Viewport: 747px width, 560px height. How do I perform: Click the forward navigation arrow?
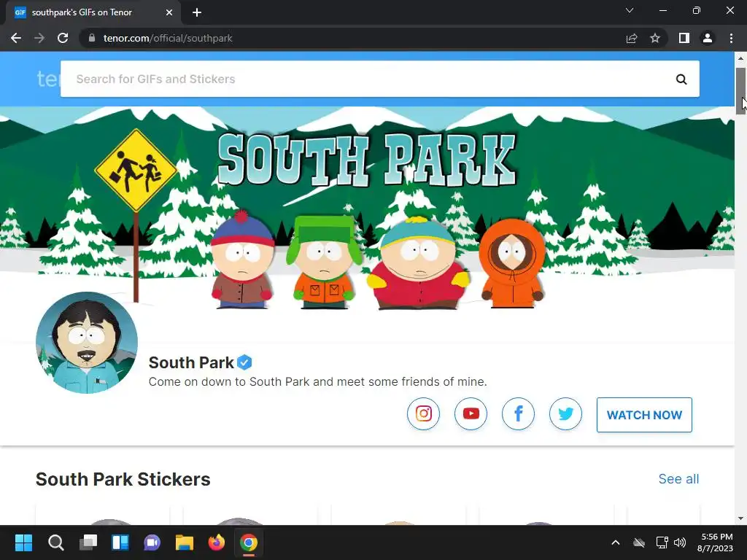(39, 38)
